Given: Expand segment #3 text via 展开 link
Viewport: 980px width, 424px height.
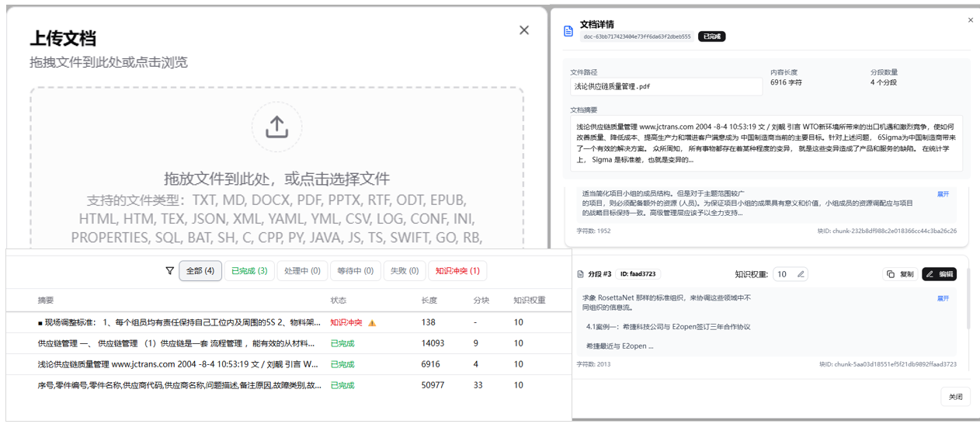Looking at the screenshot, I should point(943,298).
